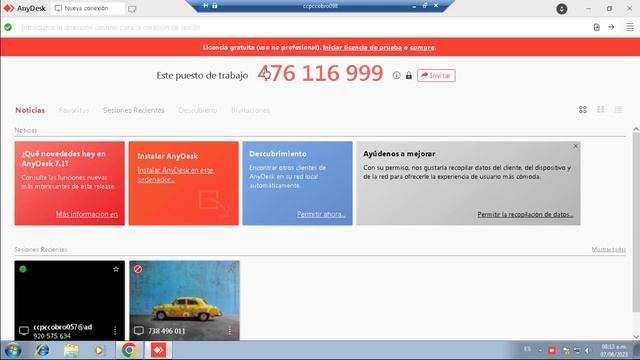This screenshot has height=360, width=640.
Task: Click the Mostrar todas link
Action: (x=609, y=249)
